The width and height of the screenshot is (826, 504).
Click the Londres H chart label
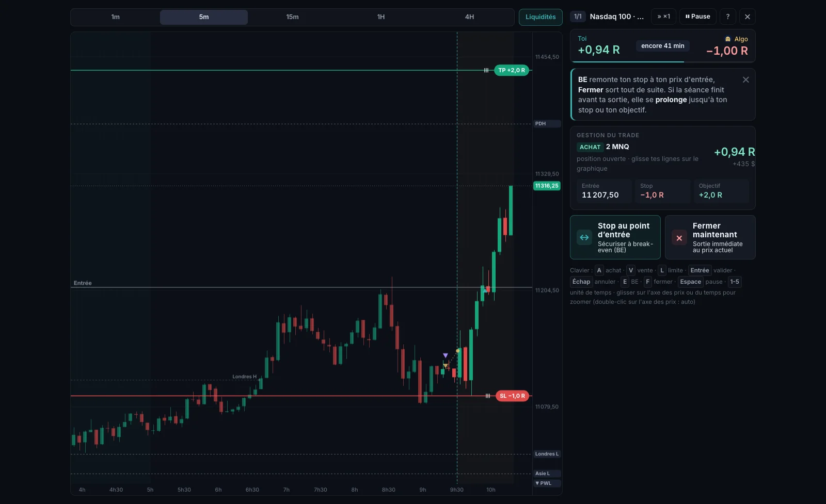point(244,377)
